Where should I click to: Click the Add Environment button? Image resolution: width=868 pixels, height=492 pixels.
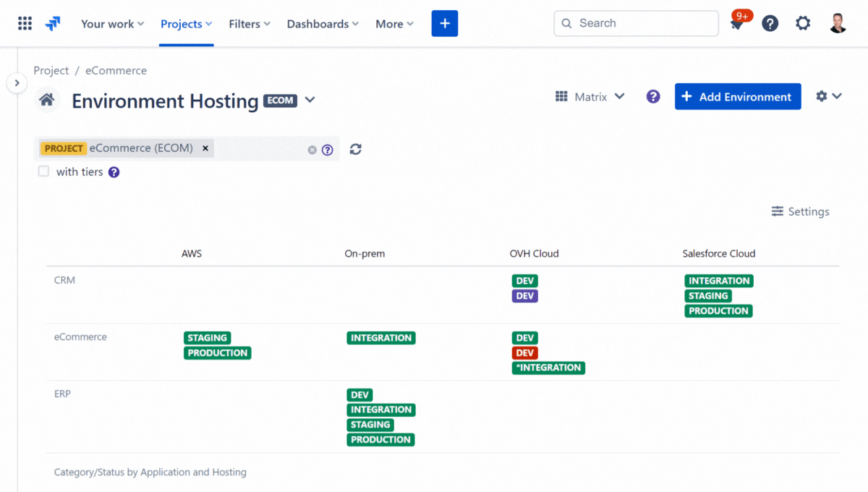(x=737, y=97)
